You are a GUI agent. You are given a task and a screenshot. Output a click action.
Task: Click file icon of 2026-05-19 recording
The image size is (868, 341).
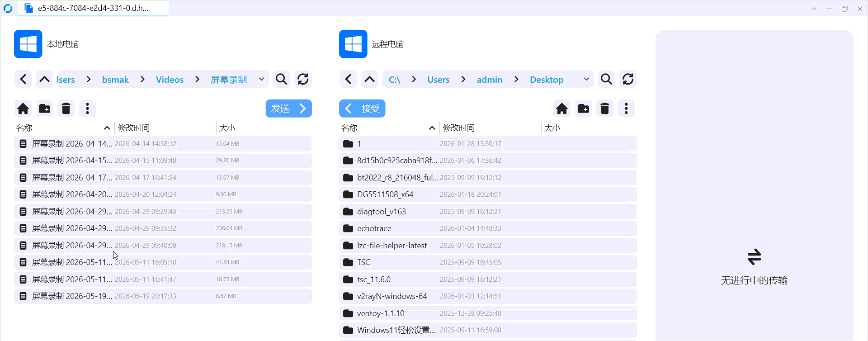[23, 296]
